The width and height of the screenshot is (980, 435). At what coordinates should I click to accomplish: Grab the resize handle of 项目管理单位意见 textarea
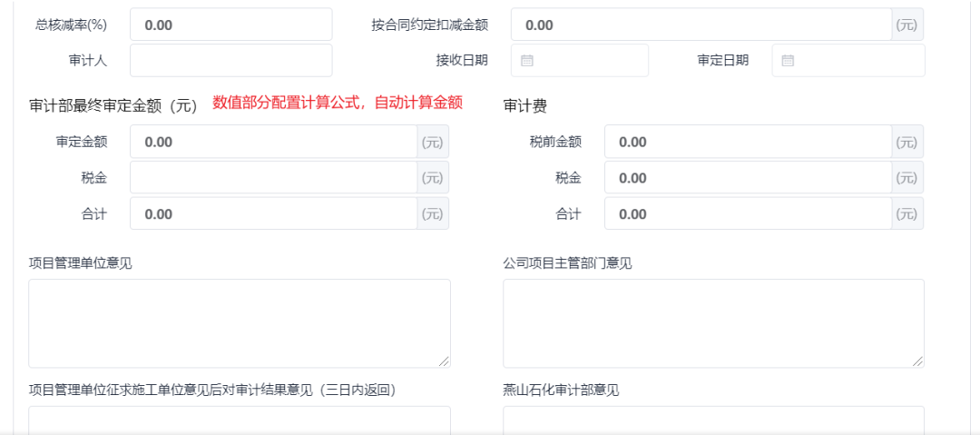pos(444,361)
